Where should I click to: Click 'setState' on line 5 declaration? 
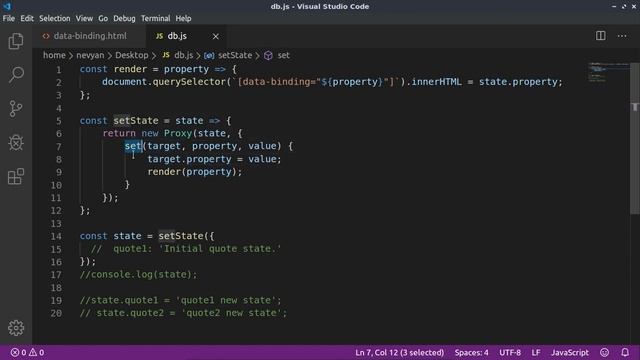pos(136,121)
